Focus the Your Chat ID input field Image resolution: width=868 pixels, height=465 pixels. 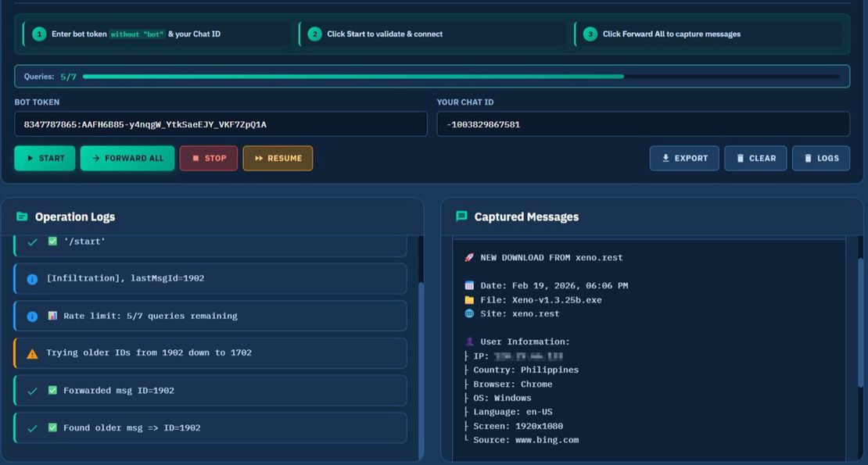coord(643,124)
